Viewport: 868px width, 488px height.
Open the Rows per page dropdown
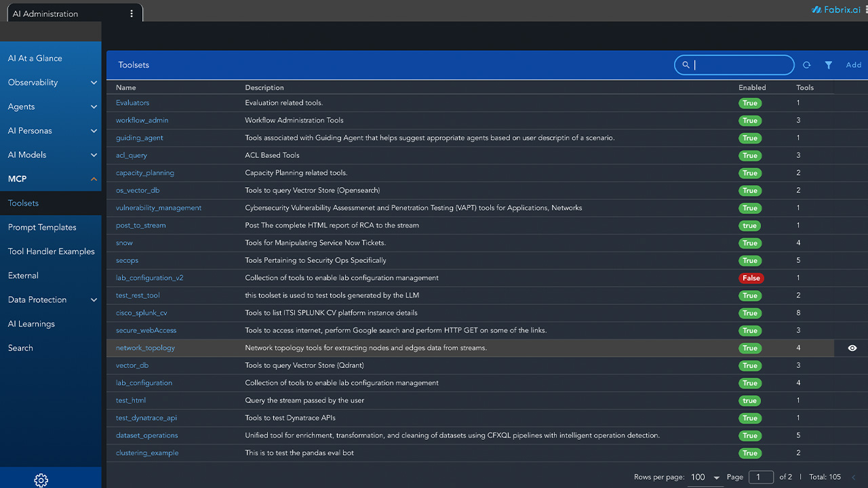[x=705, y=477]
